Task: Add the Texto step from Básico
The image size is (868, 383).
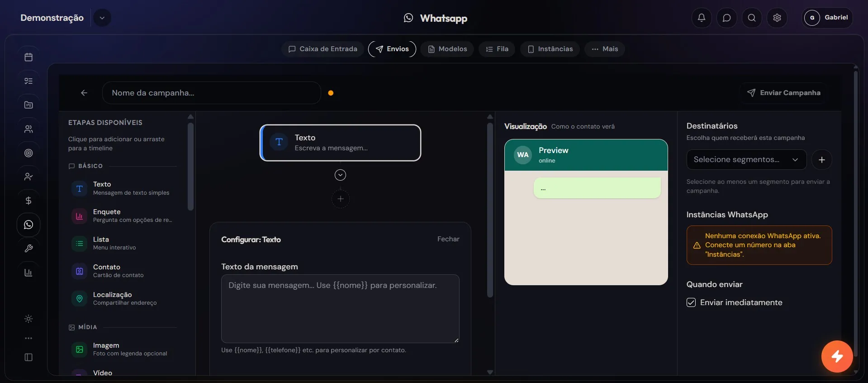Action: (x=123, y=188)
